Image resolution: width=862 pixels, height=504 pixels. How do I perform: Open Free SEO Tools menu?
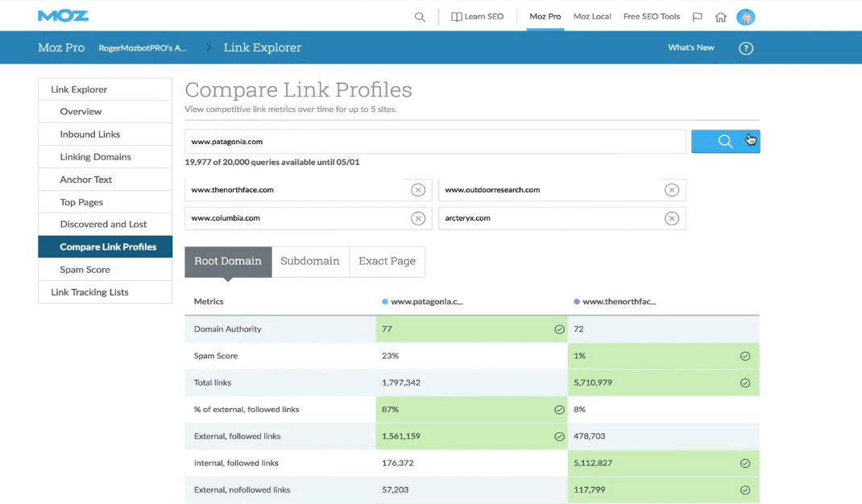(652, 16)
